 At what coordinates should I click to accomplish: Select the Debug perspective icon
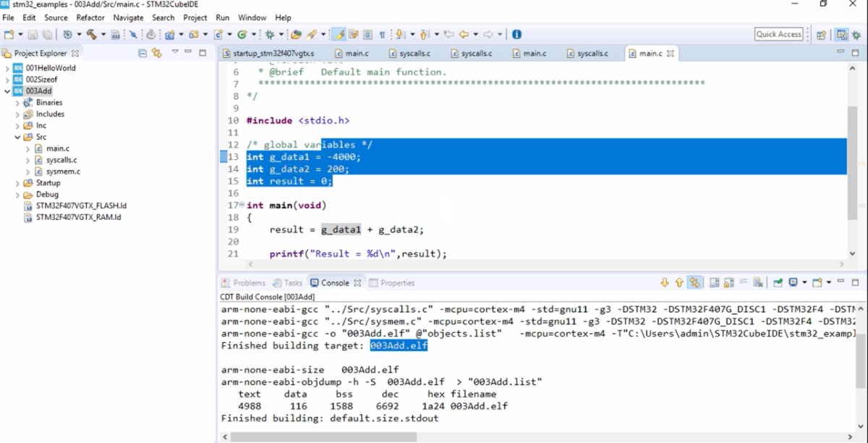pos(857,34)
